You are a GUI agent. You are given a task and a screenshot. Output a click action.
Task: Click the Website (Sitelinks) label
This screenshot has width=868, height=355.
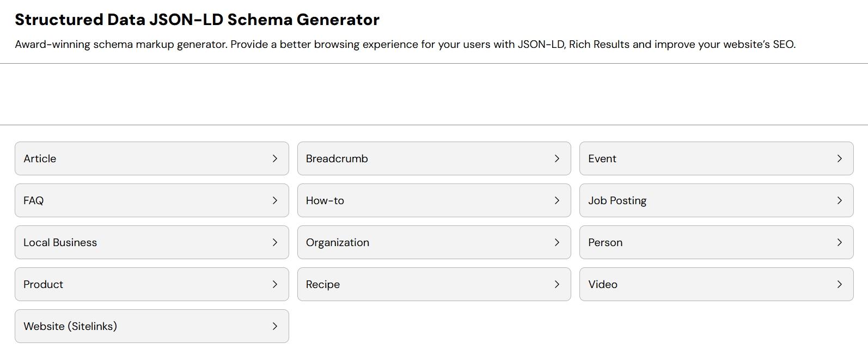70,326
